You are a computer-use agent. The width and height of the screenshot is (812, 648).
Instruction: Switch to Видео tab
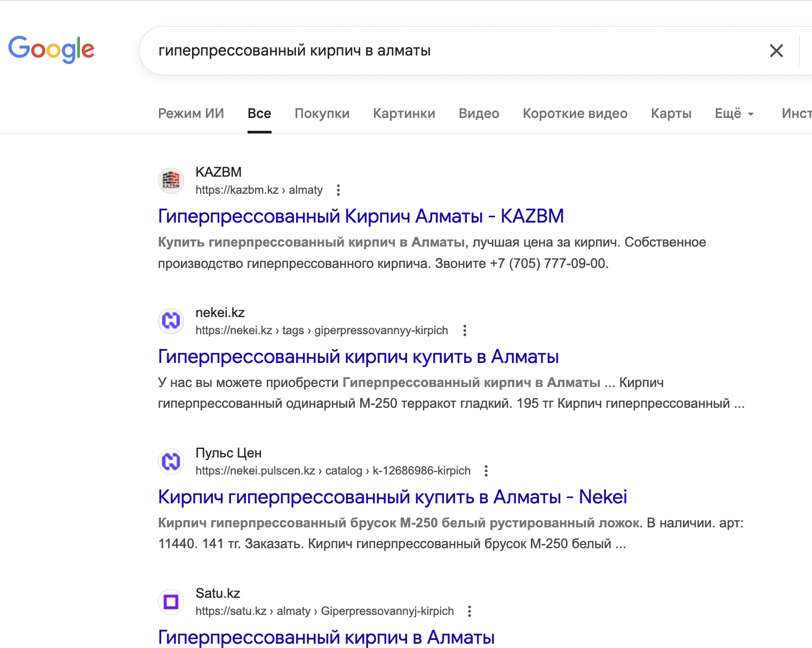point(479,114)
